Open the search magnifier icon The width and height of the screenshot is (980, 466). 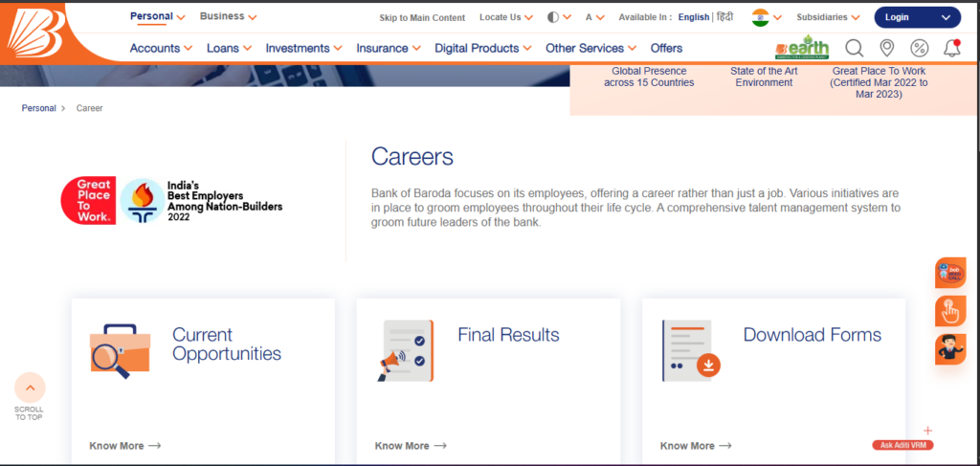tap(854, 48)
